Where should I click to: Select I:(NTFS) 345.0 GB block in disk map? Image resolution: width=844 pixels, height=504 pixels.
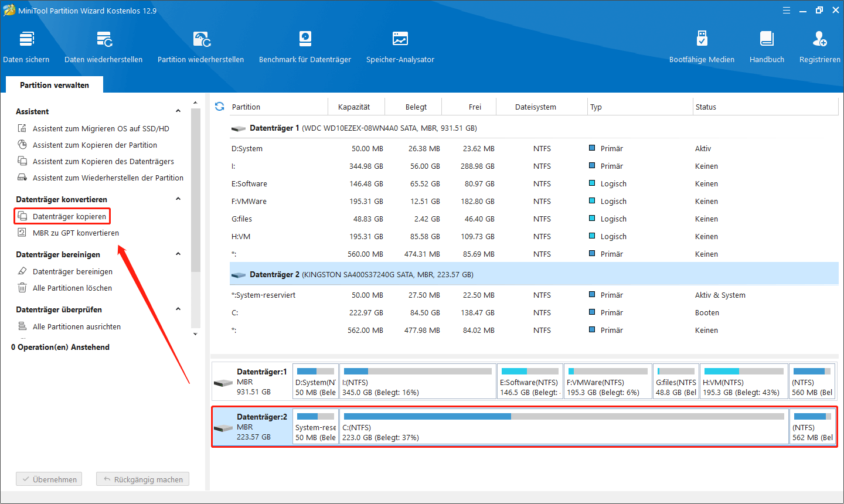(418, 382)
